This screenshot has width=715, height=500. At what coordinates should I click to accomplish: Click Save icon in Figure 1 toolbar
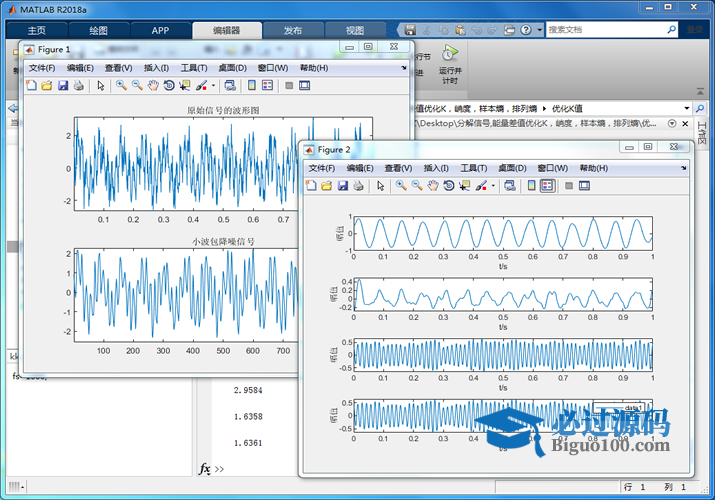point(63,86)
